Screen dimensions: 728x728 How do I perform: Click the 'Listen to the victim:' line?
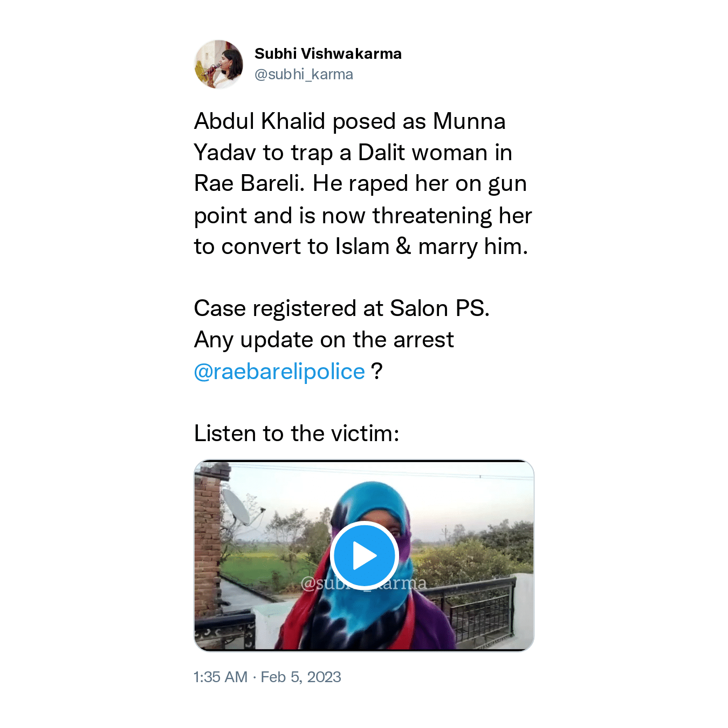coord(297,434)
